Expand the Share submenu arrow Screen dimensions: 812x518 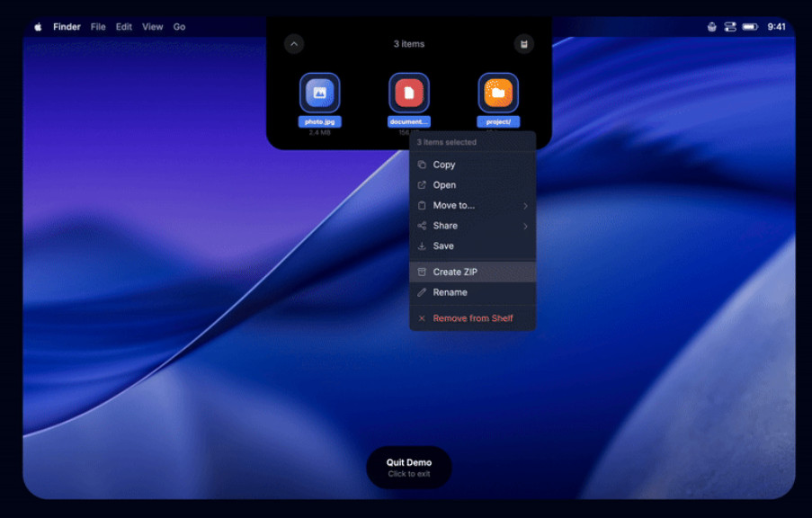(525, 227)
